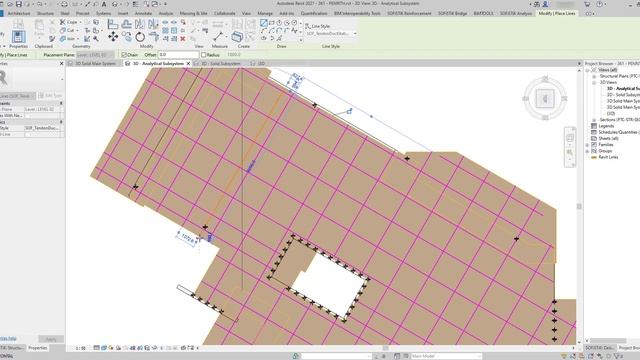Toggle the Chain checkbox in options bar
The height and width of the screenshot is (360, 640).
124,55
